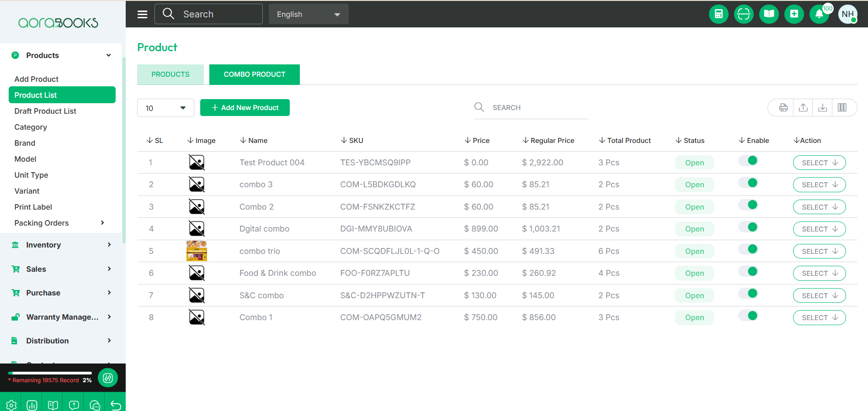
Task: Click the round green widget beside remaining record
Action: tap(108, 378)
